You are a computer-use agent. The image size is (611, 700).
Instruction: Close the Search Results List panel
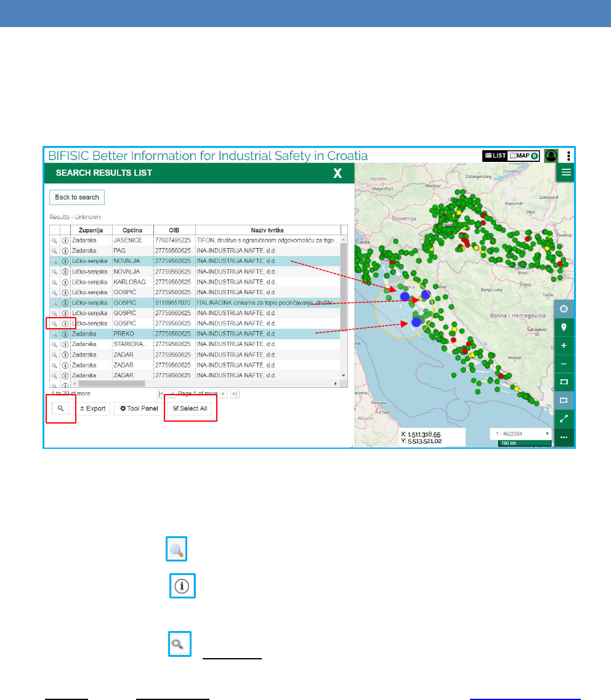tap(338, 173)
